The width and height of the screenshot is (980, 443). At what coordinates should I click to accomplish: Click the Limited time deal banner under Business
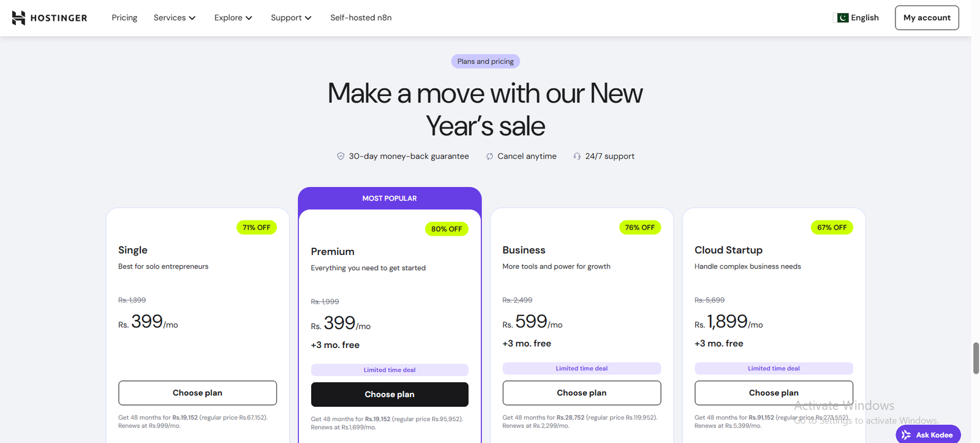581,368
